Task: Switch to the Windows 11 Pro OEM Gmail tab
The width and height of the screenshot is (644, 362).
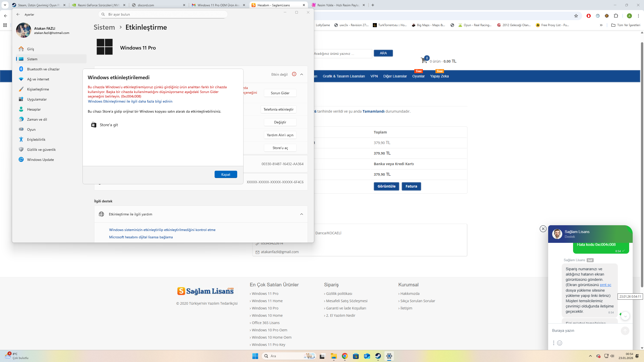Action: point(218,5)
